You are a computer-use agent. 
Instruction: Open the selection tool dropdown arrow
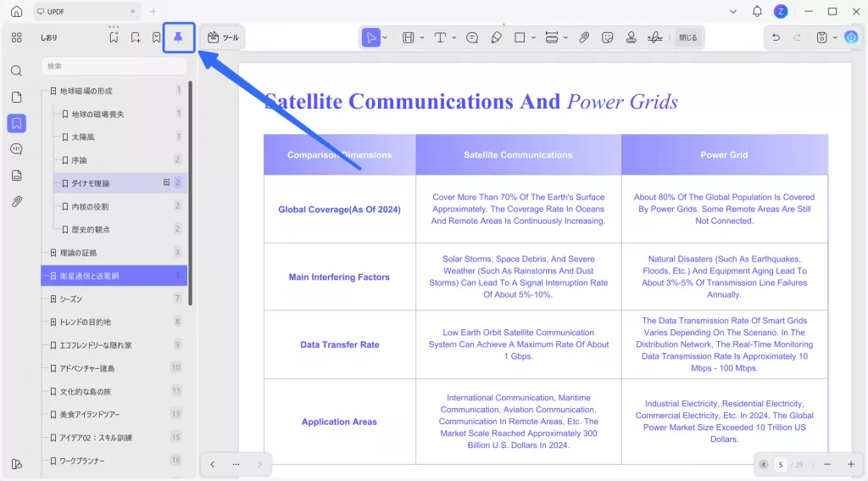385,37
